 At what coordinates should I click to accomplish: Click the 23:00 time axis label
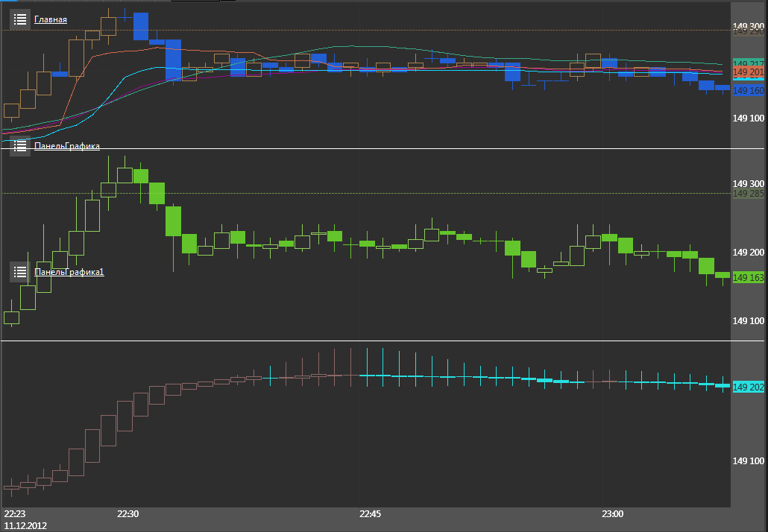click(x=613, y=513)
